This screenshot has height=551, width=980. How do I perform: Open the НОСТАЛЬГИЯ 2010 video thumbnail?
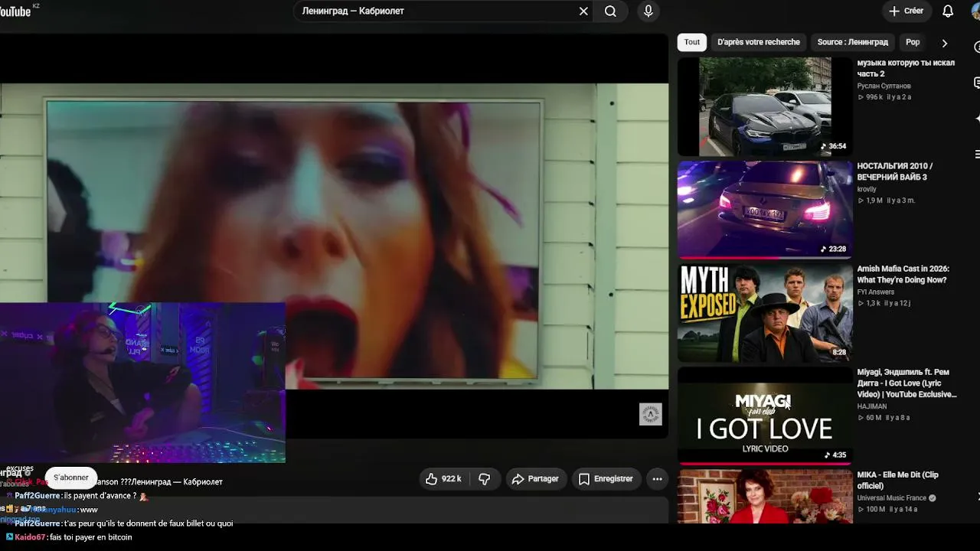click(x=765, y=210)
